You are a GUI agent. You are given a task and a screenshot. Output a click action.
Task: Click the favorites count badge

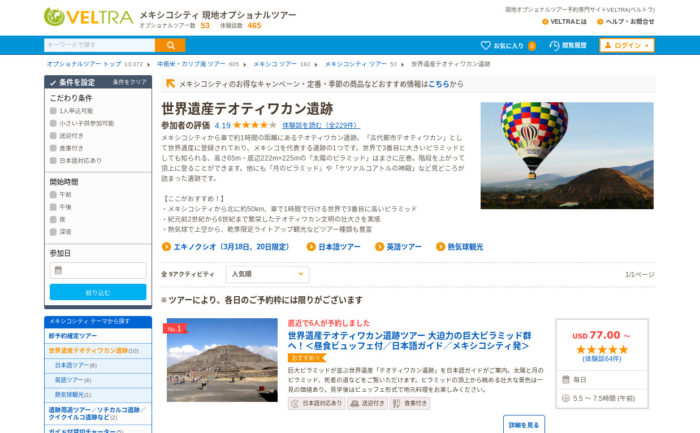[x=532, y=46]
